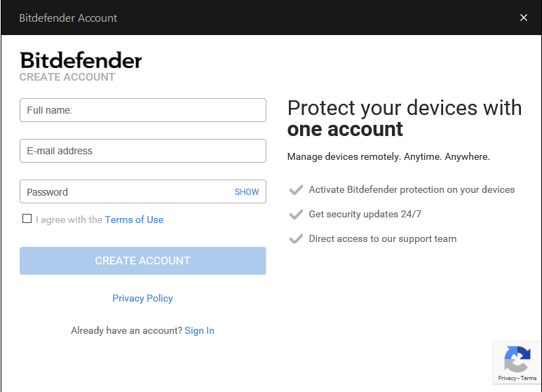
Task: Click 'Activate Bitdefender protection on your devices' text
Action: tap(412, 190)
